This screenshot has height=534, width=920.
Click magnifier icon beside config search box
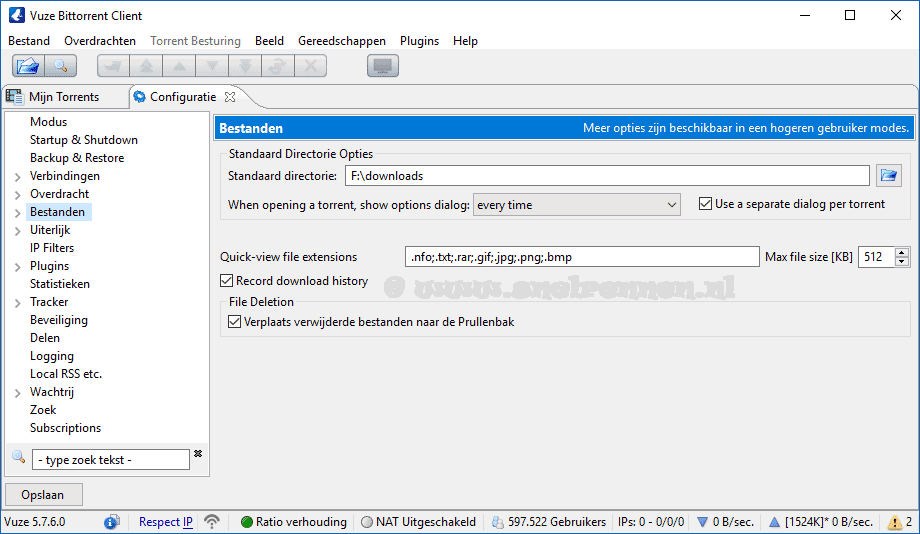point(18,457)
